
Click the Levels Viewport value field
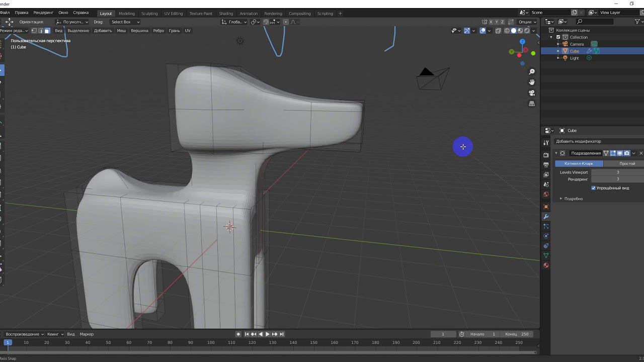pos(617,172)
